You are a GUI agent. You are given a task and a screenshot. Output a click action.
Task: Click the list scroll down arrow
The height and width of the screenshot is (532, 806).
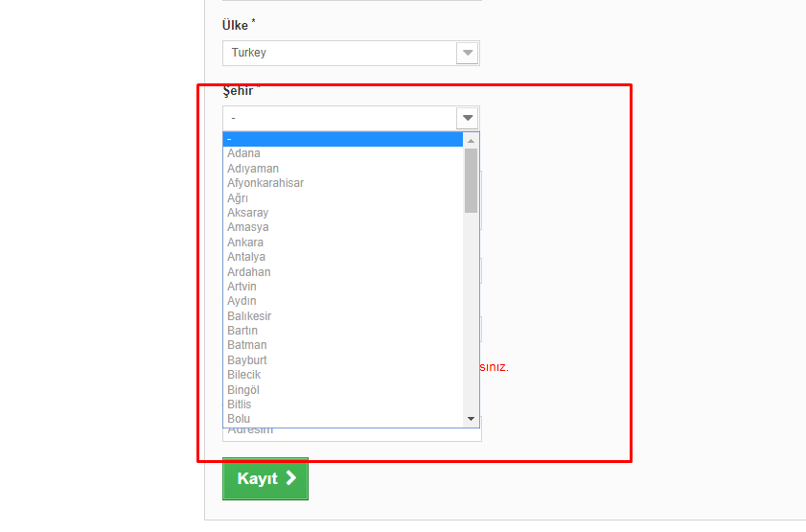pyautogui.click(x=471, y=419)
